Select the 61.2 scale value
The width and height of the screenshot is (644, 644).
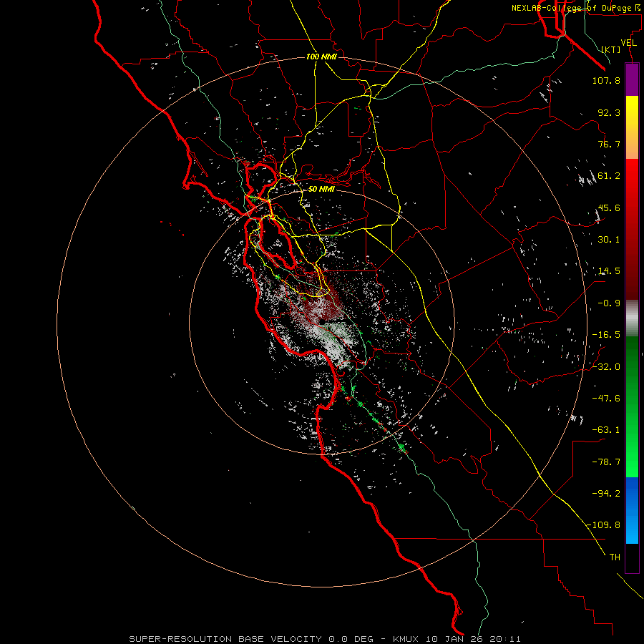coord(609,176)
